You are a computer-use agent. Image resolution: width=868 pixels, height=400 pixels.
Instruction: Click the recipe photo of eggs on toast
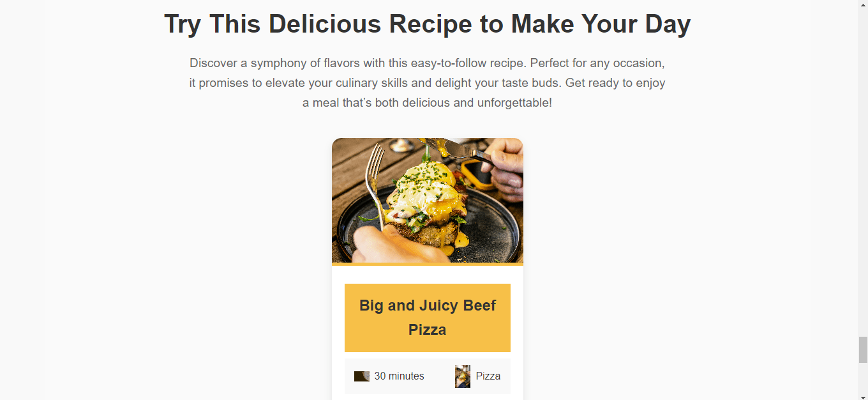[428, 200]
